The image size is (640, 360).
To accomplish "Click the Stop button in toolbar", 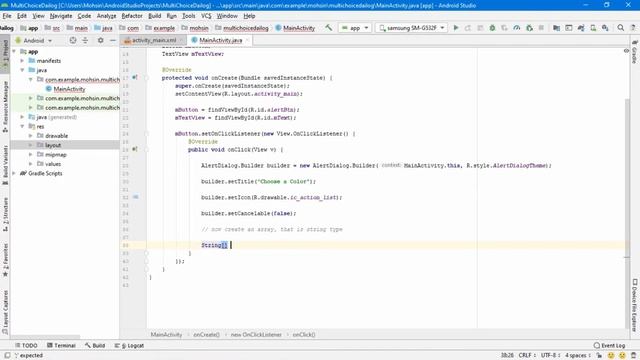I will [x=541, y=28].
